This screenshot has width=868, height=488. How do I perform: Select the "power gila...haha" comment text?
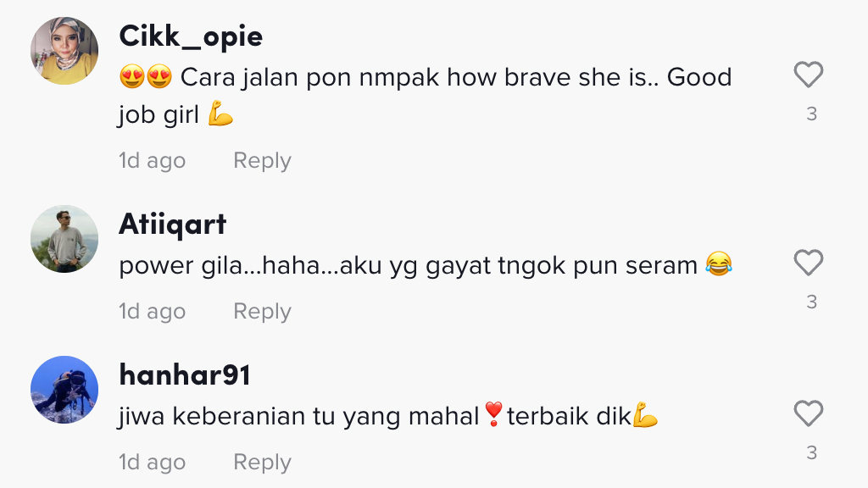click(x=426, y=265)
